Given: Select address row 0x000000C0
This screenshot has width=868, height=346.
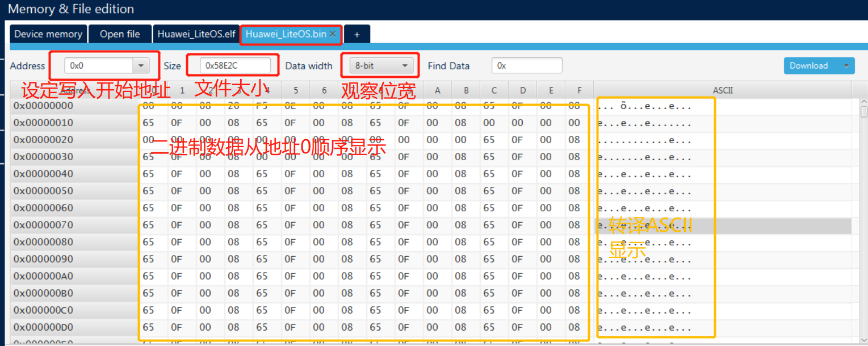Looking at the screenshot, I should click(75, 310).
